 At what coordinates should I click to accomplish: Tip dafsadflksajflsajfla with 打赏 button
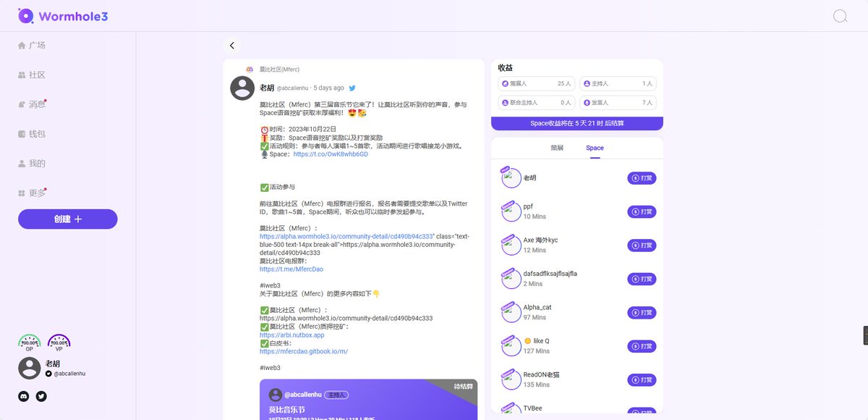click(x=642, y=279)
